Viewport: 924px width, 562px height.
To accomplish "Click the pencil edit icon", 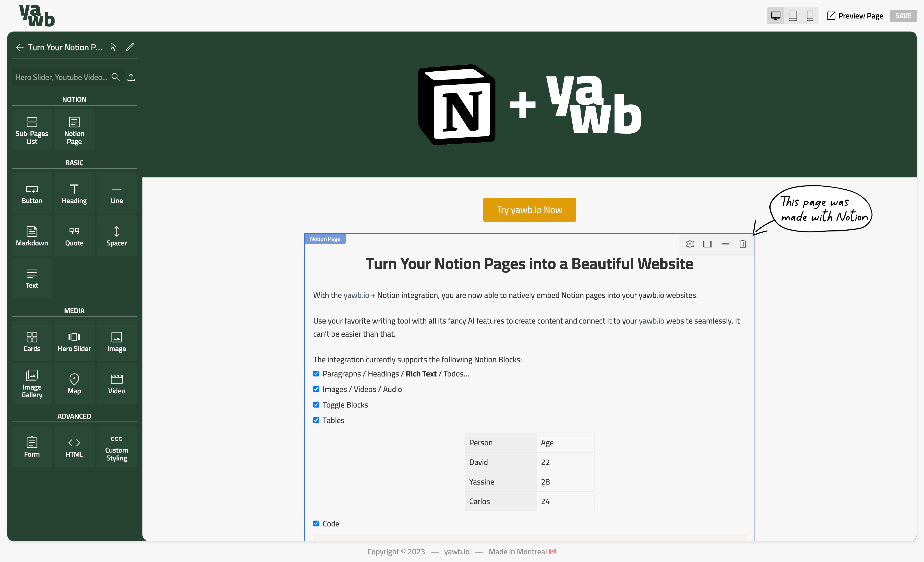I will click(x=130, y=47).
